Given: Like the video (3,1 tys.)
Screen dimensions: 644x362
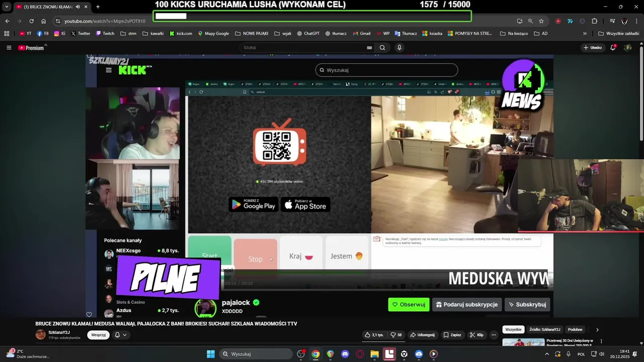Looking at the screenshot, I should [x=374, y=335].
